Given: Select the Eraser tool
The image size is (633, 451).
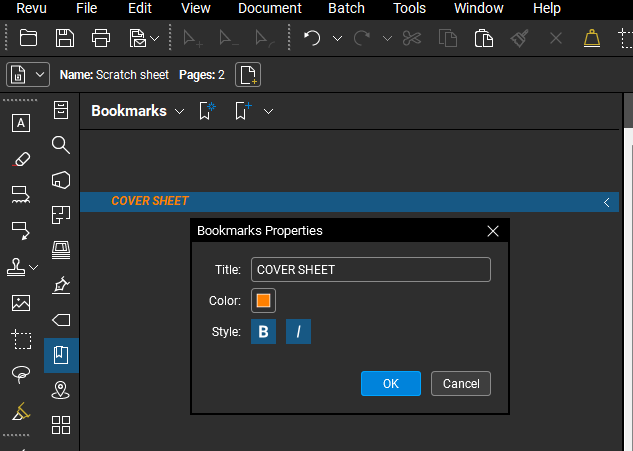Looking at the screenshot, I should pyautogui.click(x=21, y=159).
